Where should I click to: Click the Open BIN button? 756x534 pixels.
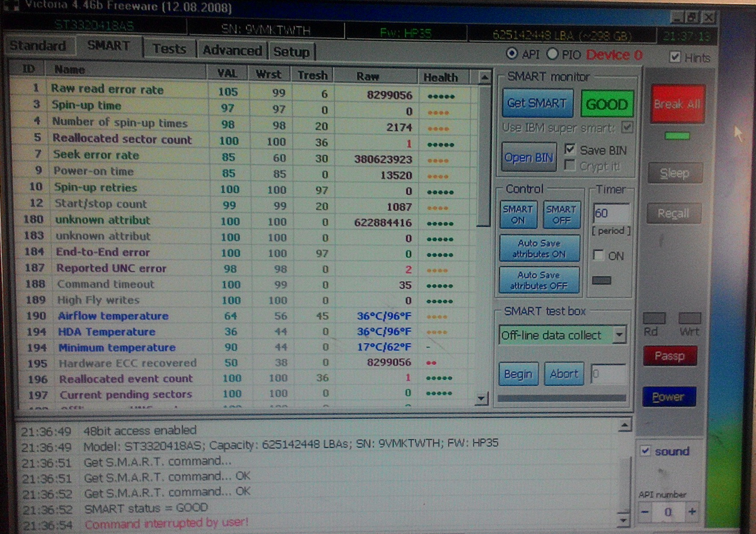(529, 157)
